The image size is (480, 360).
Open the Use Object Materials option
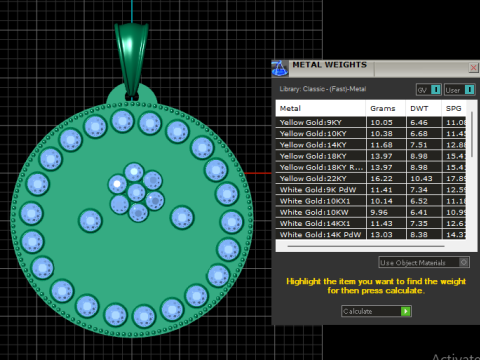click(424, 262)
